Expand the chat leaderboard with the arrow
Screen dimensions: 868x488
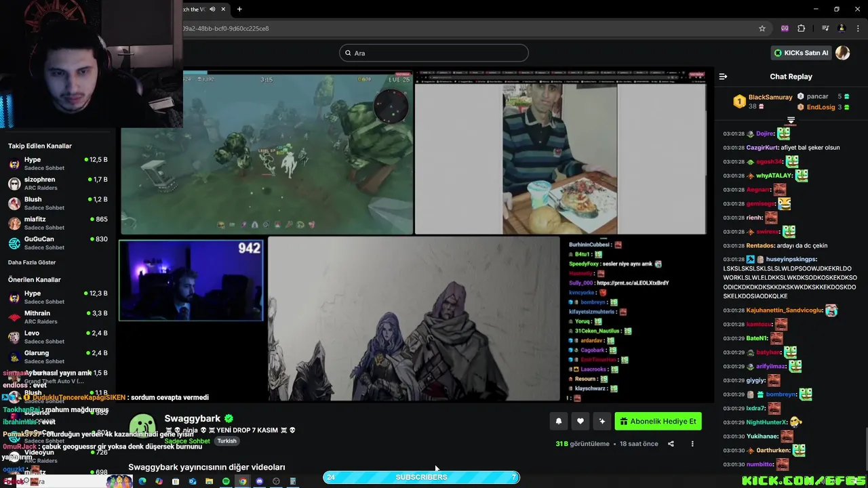[791, 120]
